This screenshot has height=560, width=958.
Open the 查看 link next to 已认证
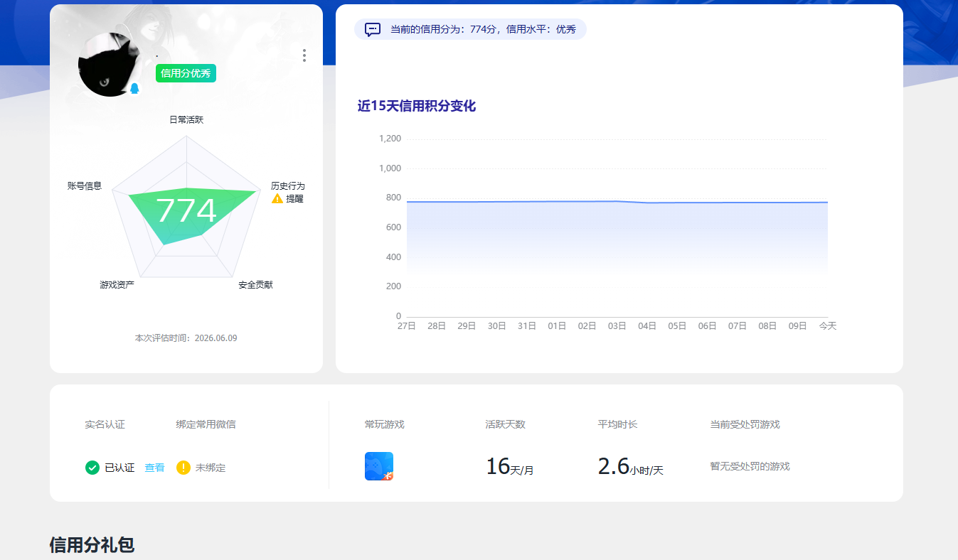pos(154,468)
